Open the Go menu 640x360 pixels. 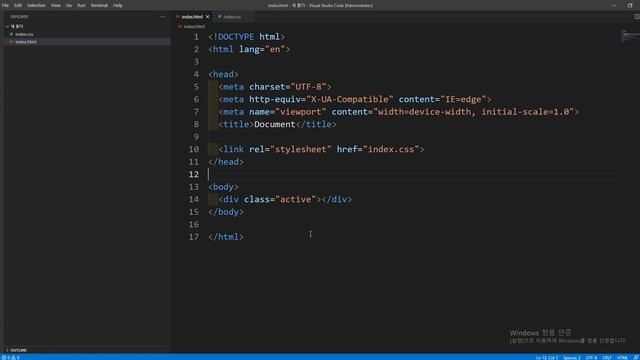click(x=69, y=5)
